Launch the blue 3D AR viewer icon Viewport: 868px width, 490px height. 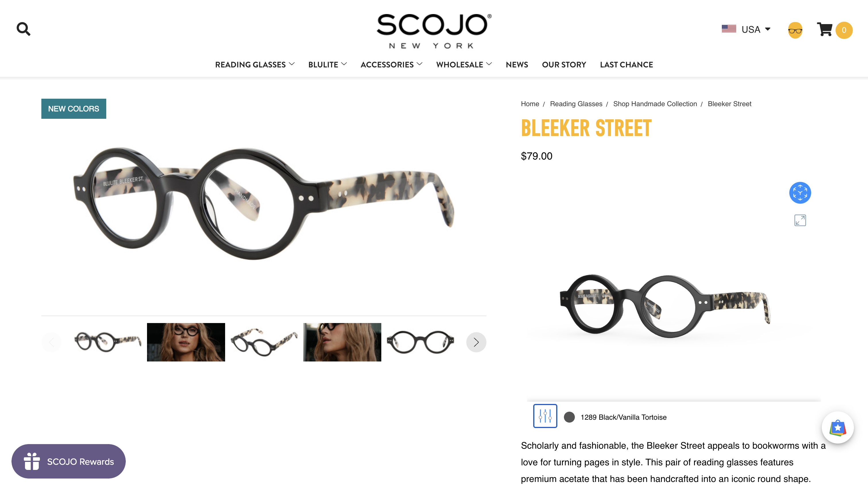tap(800, 192)
